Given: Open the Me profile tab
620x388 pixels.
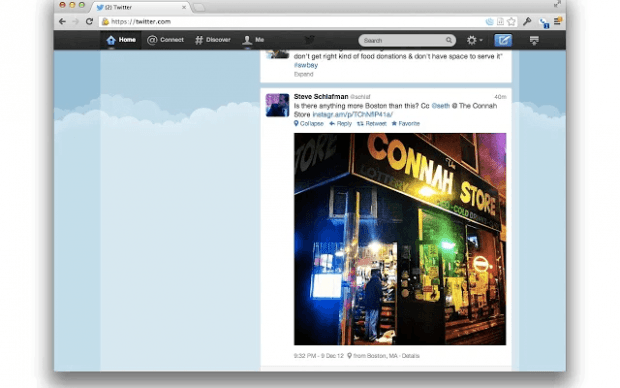Looking at the screenshot, I should click(x=253, y=40).
